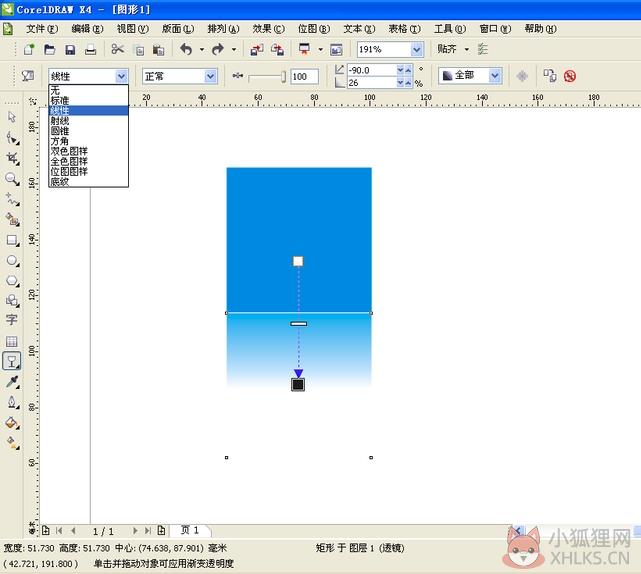Click the Export icon
Viewport: 641px width, 574px height.
277,49
